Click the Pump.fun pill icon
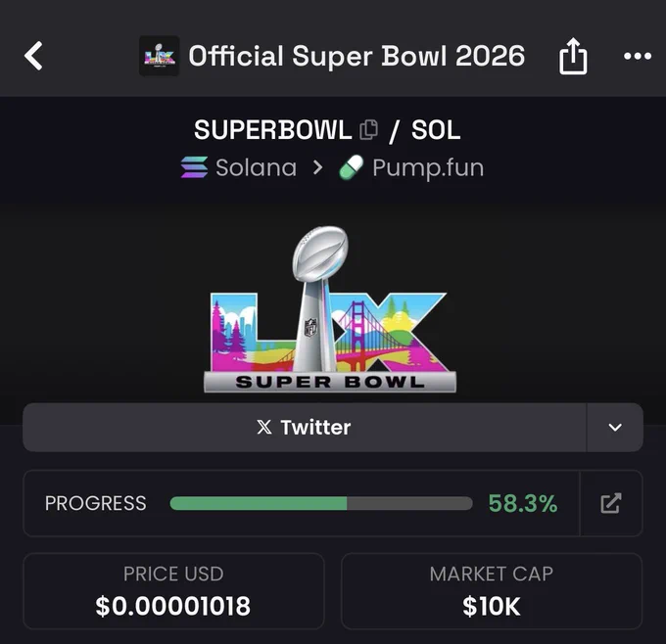 click(x=352, y=167)
